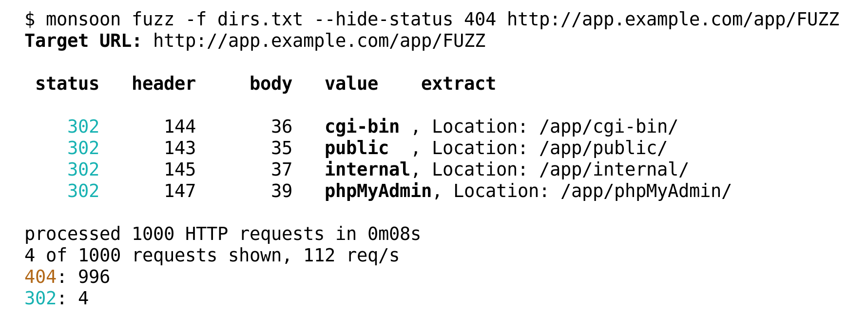The width and height of the screenshot is (868, 317).
Task: Click the target URL http://app.example.com/app/FUZZ
Action: (319, 41)
